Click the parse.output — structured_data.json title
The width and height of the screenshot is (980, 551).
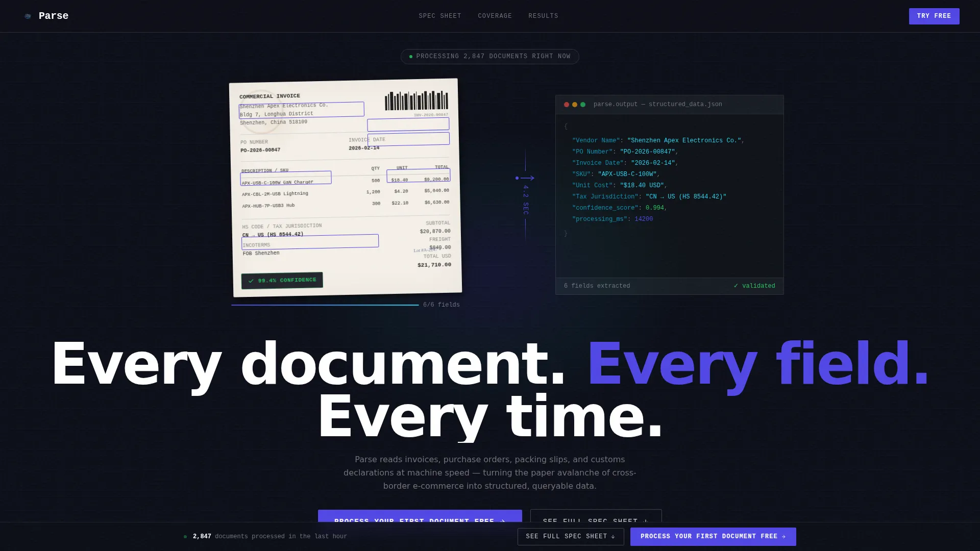pyautogui.click(x=658, y=105)
